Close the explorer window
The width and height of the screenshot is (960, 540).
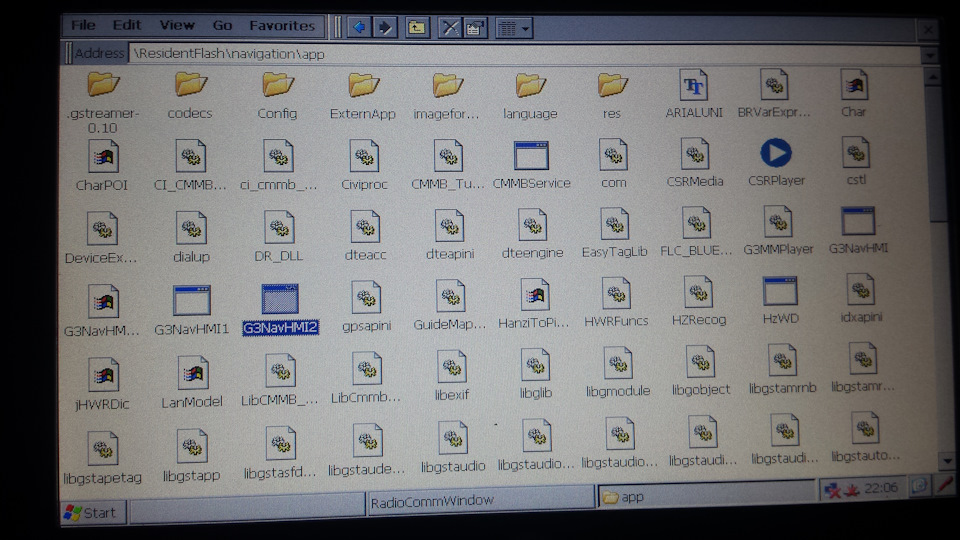(x=929, y=29)
